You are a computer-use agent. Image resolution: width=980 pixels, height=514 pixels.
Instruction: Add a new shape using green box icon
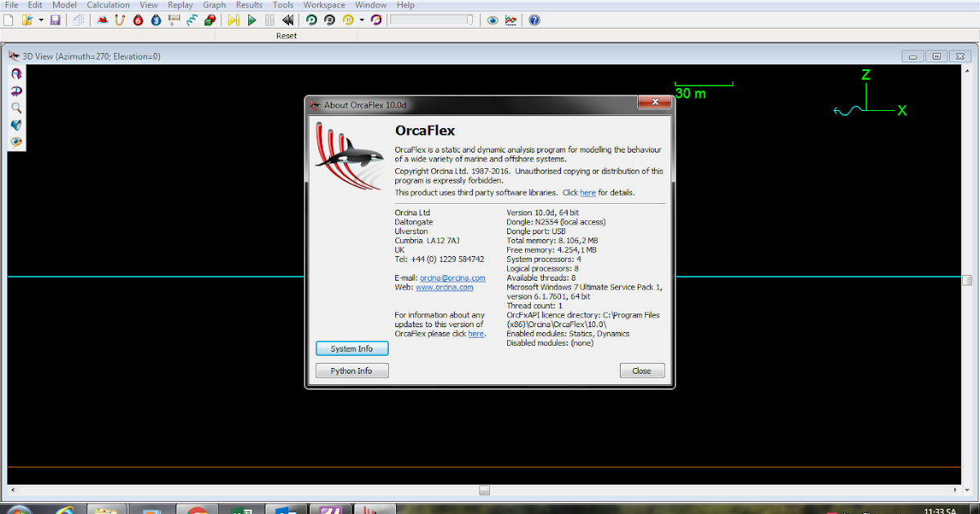[x=208, y=20]
